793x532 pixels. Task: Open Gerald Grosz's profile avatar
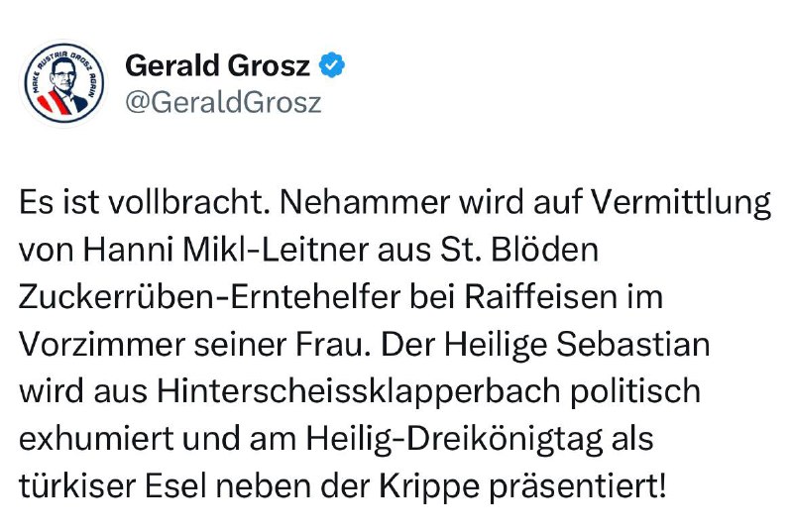pyautogui.click(x=63, y=84)
